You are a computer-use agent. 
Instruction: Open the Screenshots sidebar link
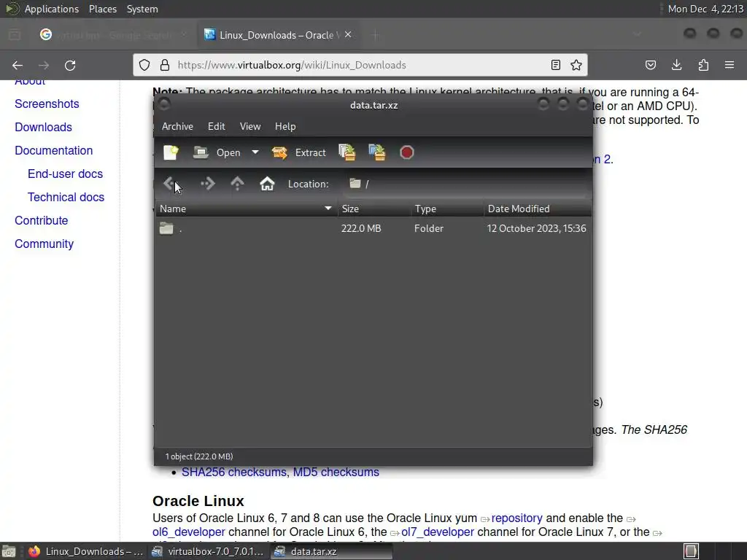click(x=47, y=104)
